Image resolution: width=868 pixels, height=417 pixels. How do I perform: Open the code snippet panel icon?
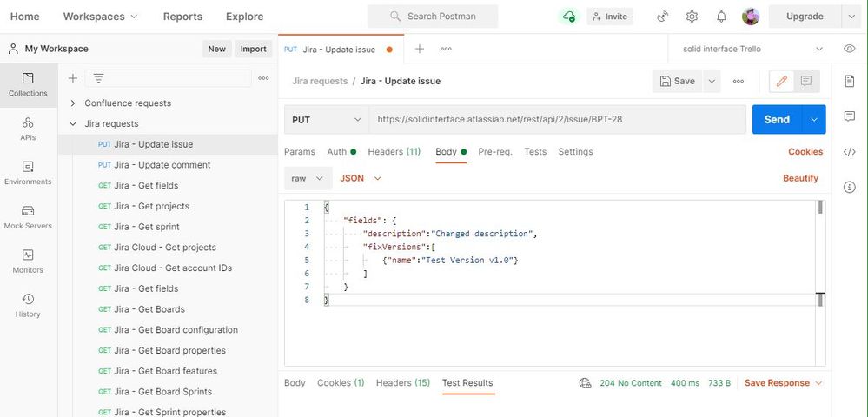850,152
